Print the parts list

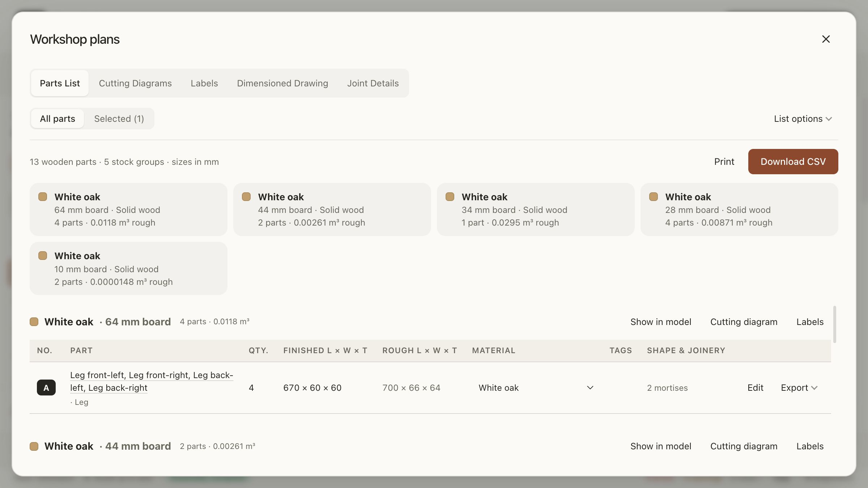[724, 162]
